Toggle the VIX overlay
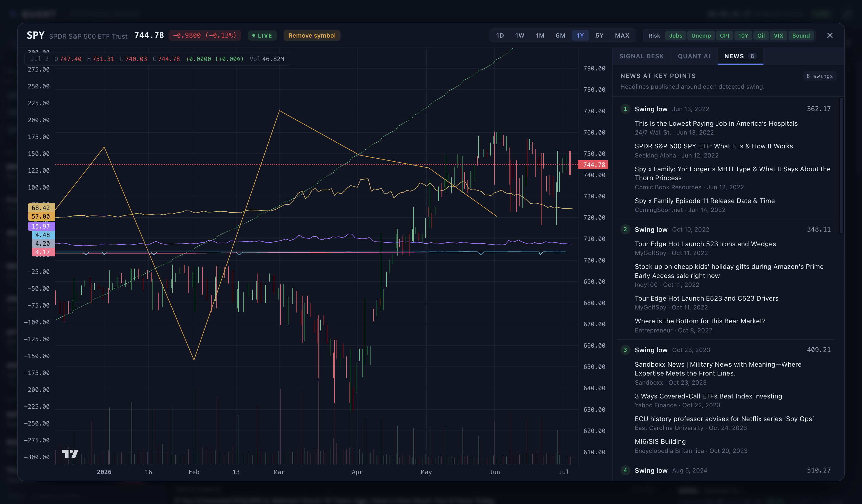 point(778,36)
